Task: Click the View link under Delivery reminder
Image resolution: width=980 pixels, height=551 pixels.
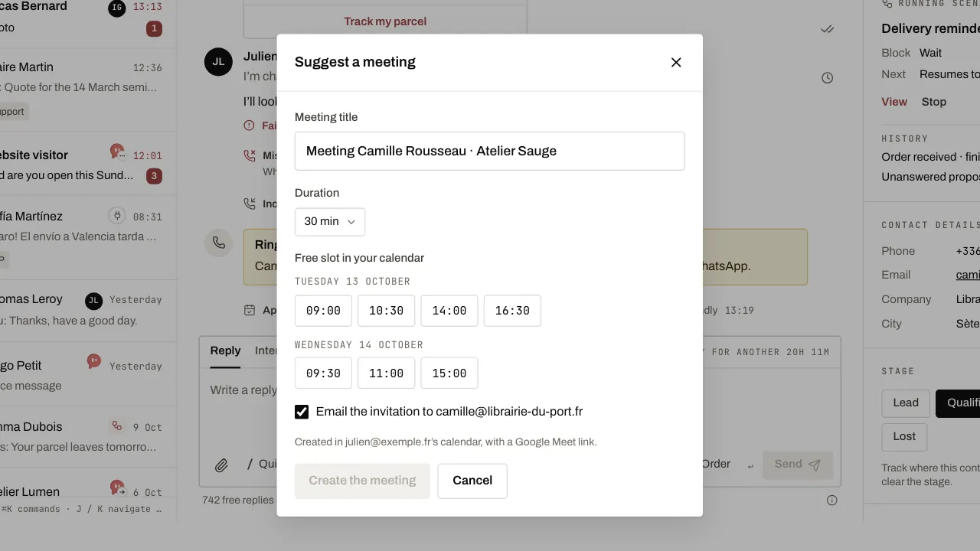Action: [894, 102]
